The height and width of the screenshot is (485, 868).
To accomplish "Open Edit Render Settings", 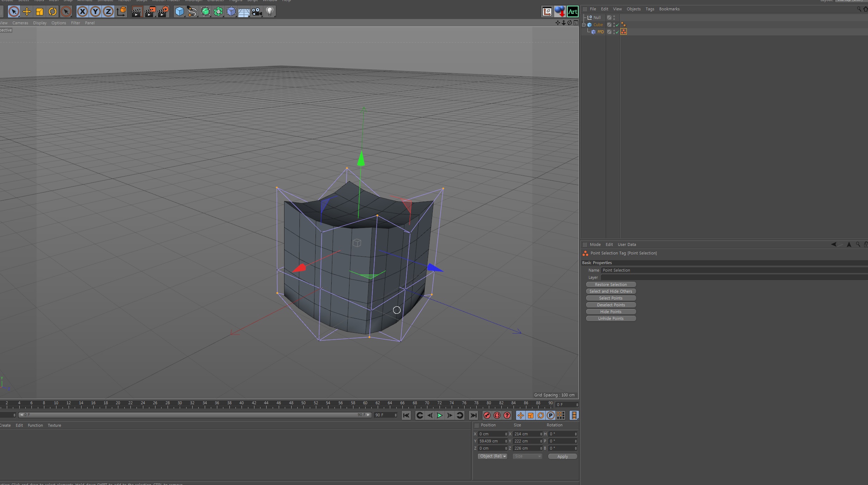I will click(163, 12).
